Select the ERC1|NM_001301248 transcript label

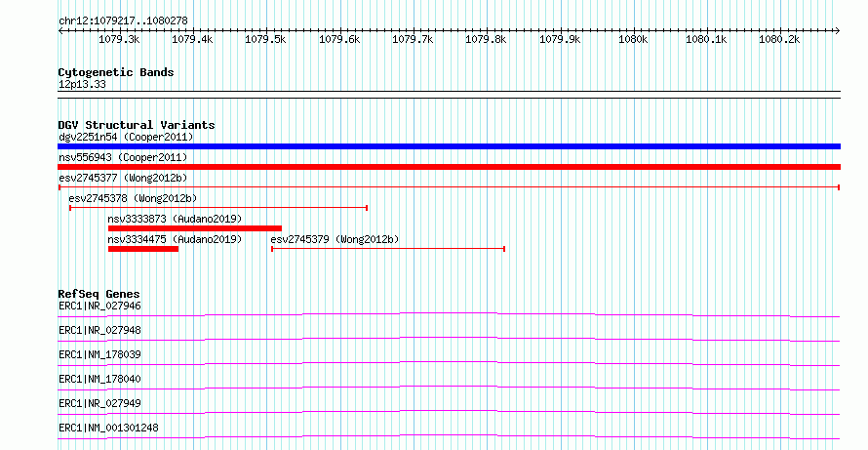click(x=108, y=428)
